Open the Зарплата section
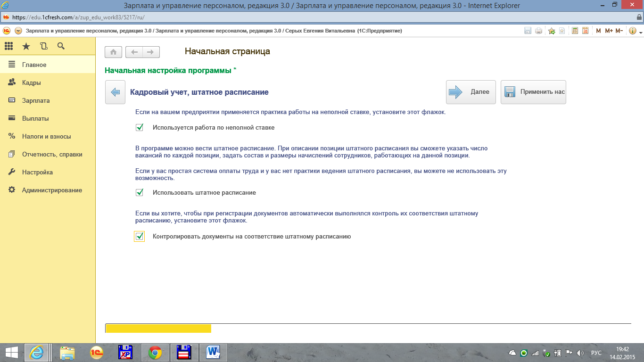 pyautogui.click(x=48, y=100)
